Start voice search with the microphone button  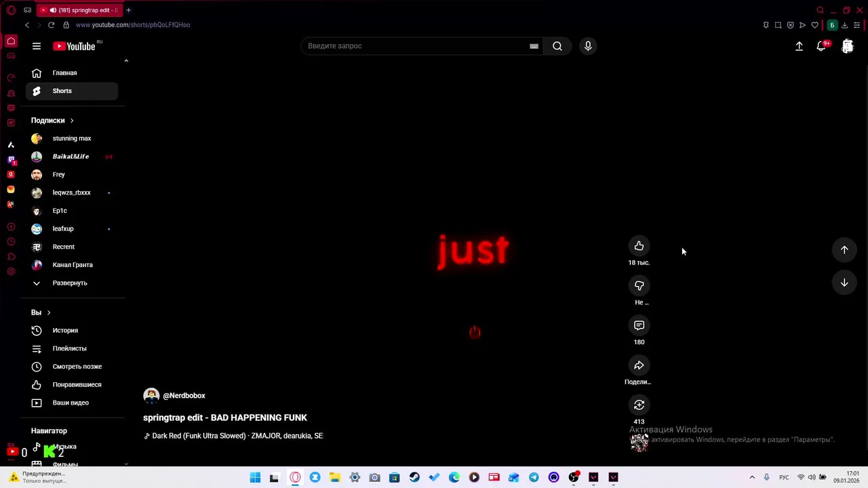pyautogui.click(x=588, y=46)
